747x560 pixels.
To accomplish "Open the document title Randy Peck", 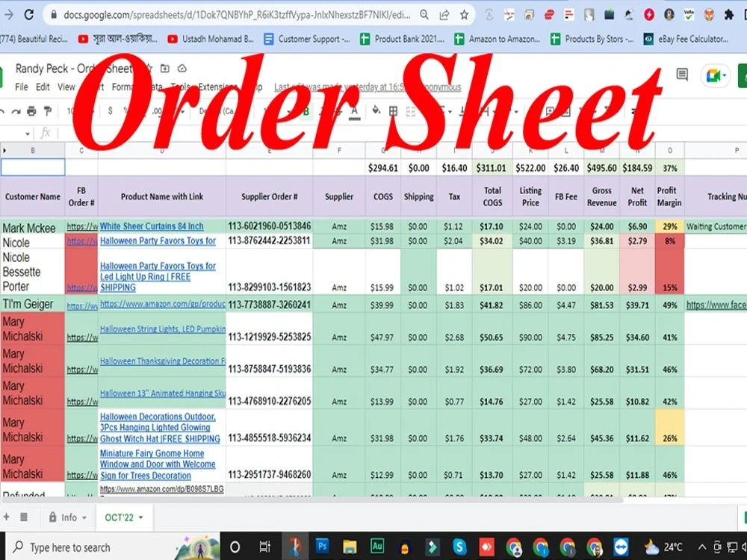I will [x=74, y=69].
